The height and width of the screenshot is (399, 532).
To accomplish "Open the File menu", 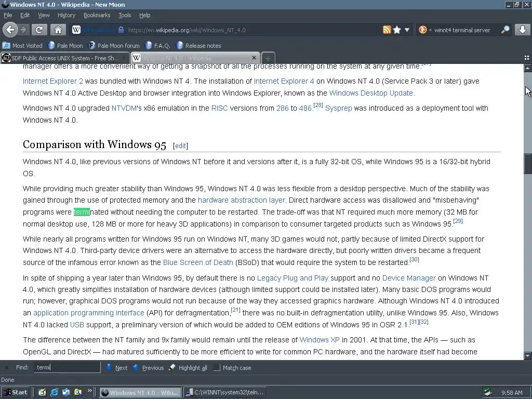I will 8,15.
